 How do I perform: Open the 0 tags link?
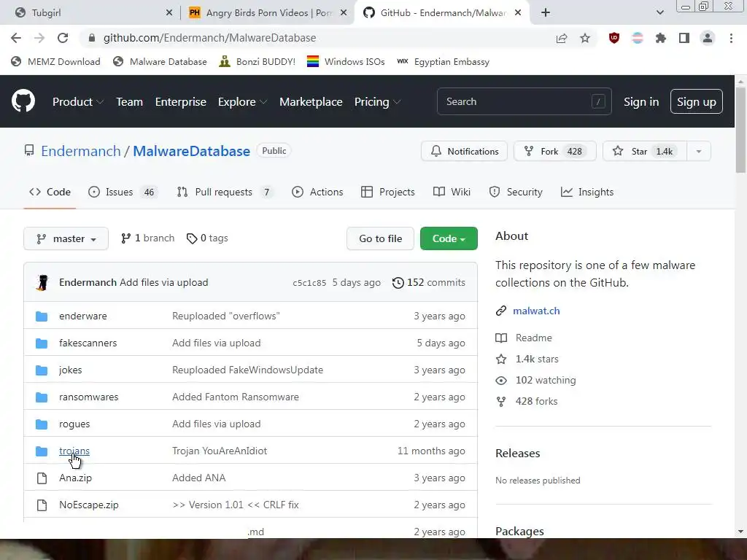(x=207, y=238)
